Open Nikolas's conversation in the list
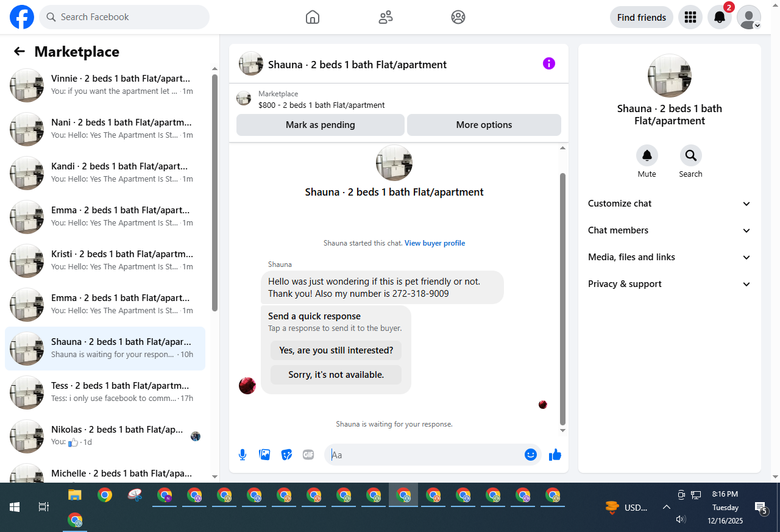The height and width of the screenshot is (532, 780). click(x=105, y=436)
